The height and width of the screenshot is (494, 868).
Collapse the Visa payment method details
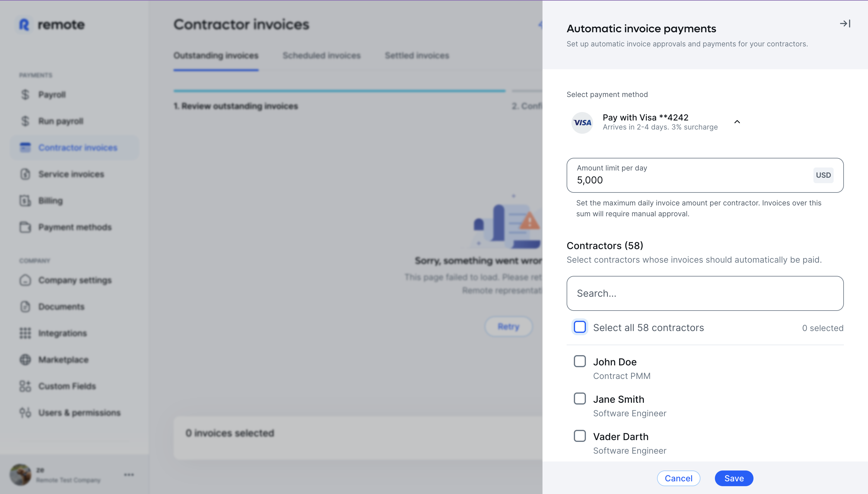coord(737,122)
